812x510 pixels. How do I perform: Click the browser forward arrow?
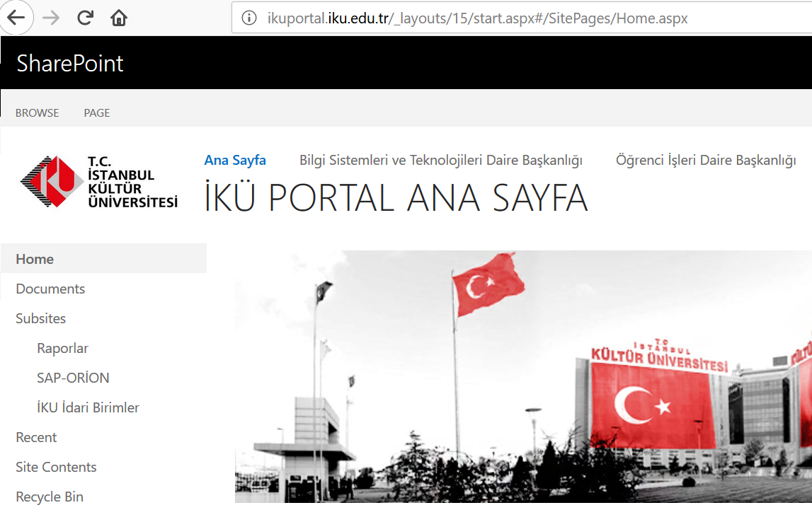[51, 18]
